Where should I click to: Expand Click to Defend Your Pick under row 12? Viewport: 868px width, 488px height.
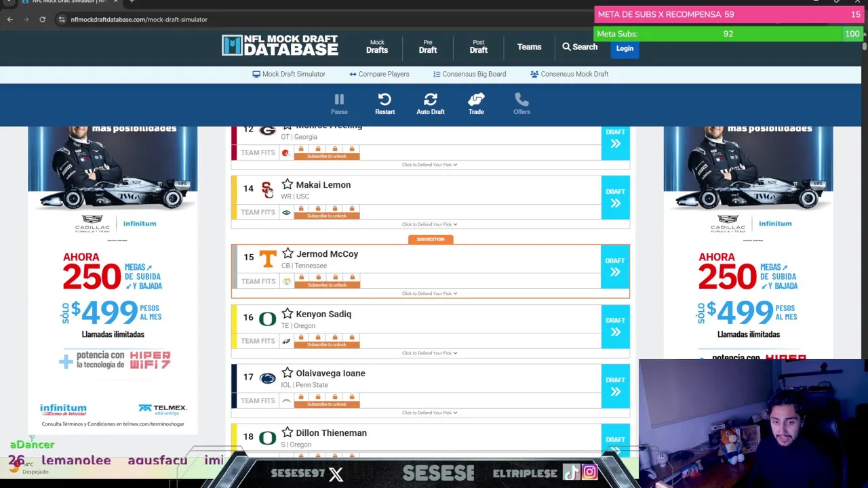click(429, 165)
